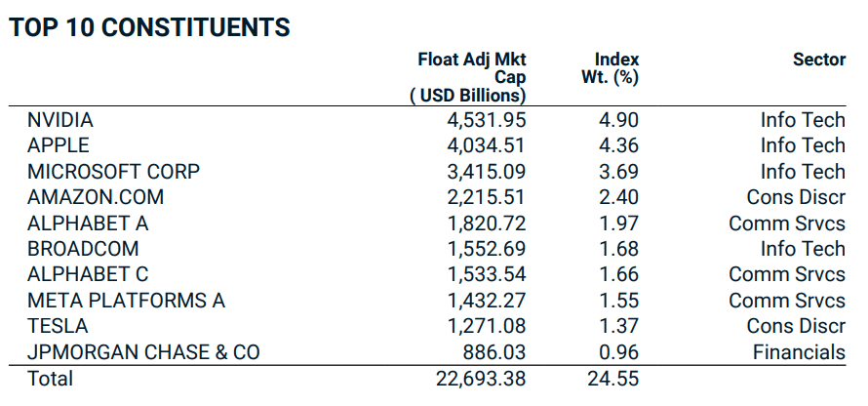Select the ALPHABET A row label

(x=88, y=223)
